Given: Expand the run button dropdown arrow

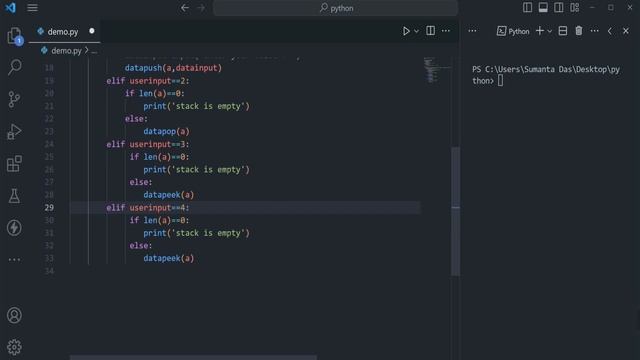Looking at the screenshot, I should 416,31.
